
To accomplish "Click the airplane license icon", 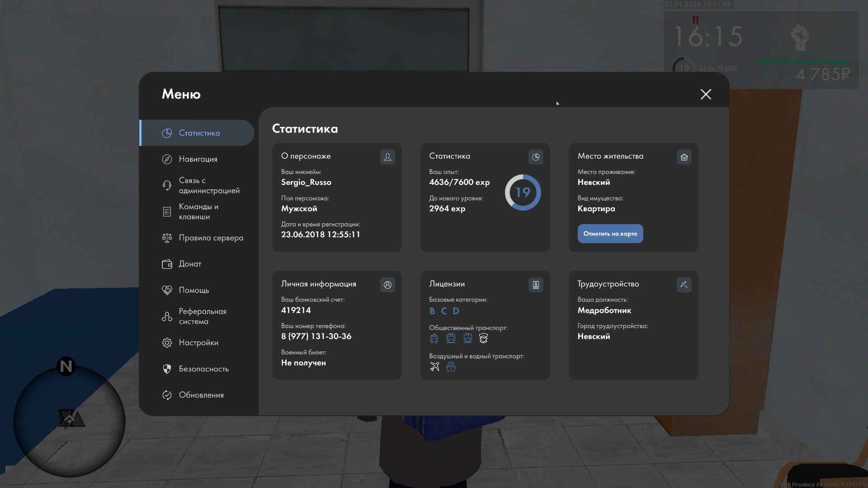I will pyautogui.click(x=434, y=367).
